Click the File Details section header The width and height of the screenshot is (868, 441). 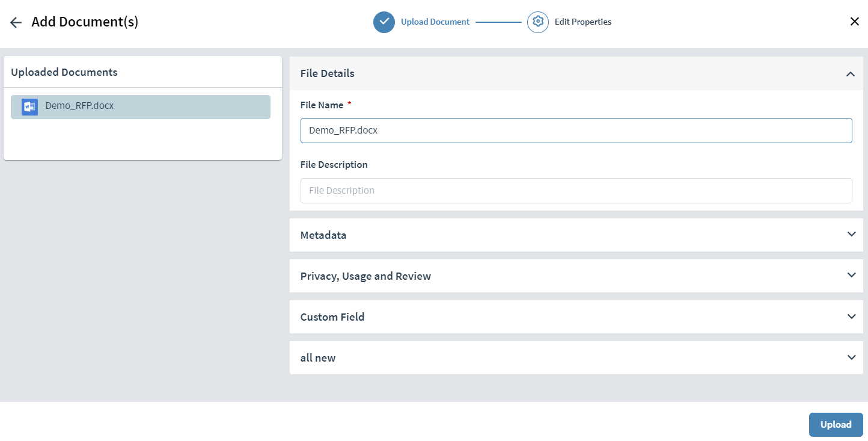(576, 73)
